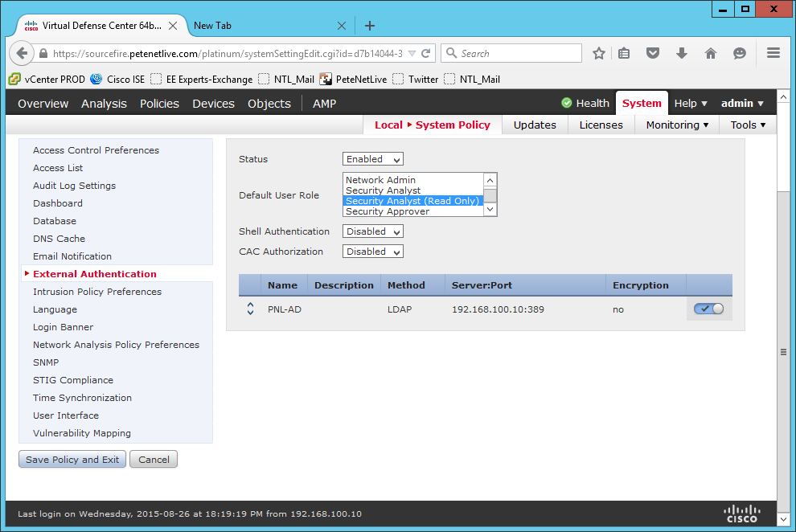This screenshot has height=532, width=796.
Task: Click the browser Search field
Action: point(511,53)
